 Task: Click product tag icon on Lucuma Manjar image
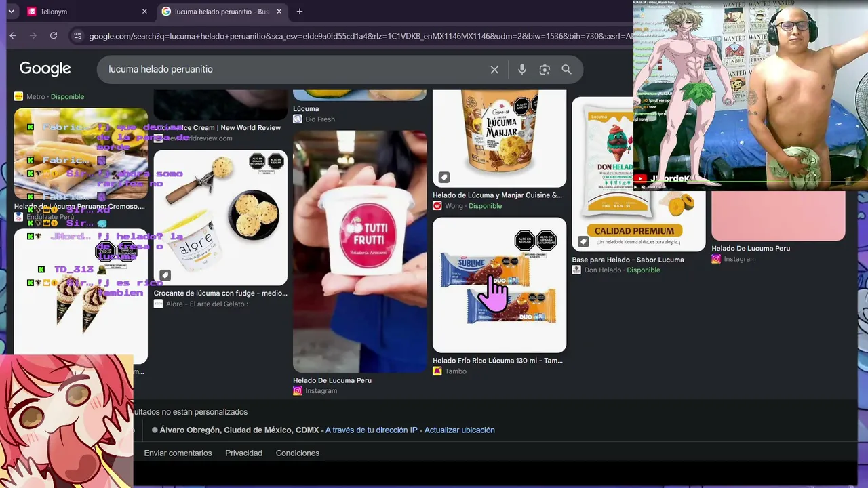pyautogui.click(x=444, y=178)
